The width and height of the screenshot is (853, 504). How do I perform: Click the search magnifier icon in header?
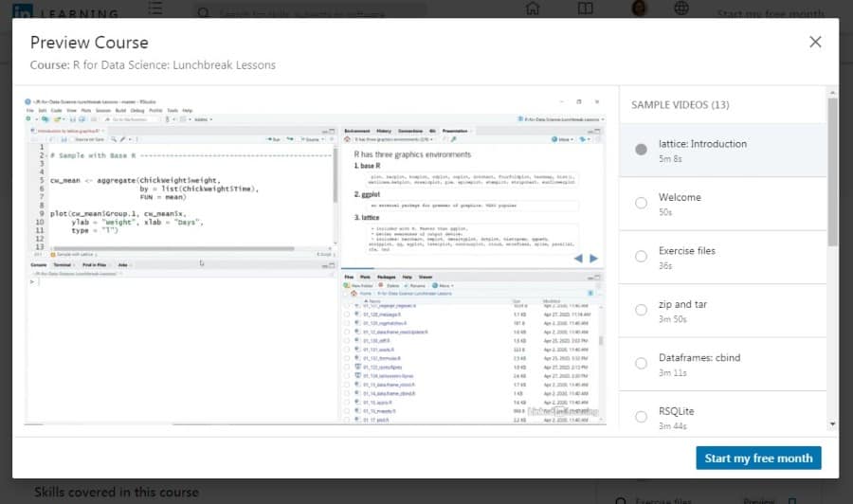click(203, 12)
